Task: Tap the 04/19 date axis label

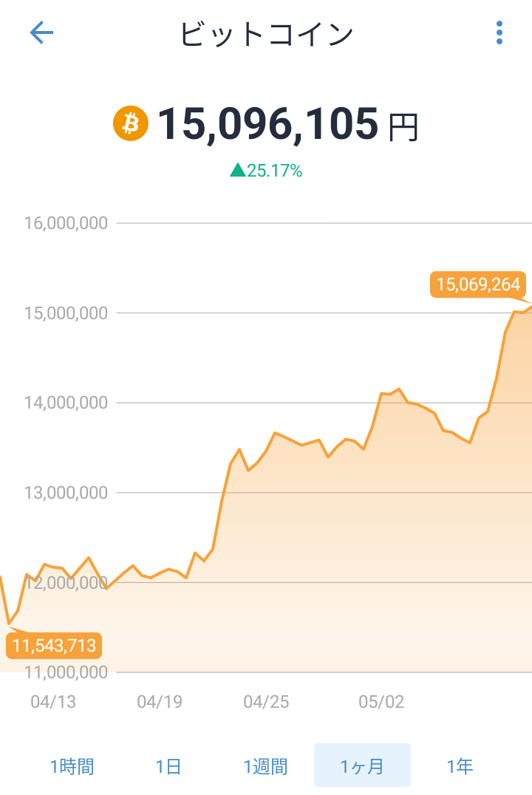Action: tap(160, 702)
